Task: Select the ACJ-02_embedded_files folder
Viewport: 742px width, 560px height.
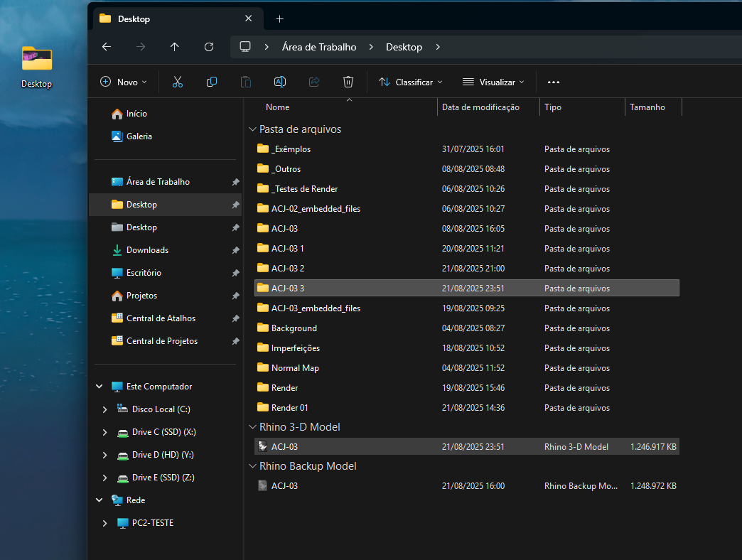Action: pos(466,209)
